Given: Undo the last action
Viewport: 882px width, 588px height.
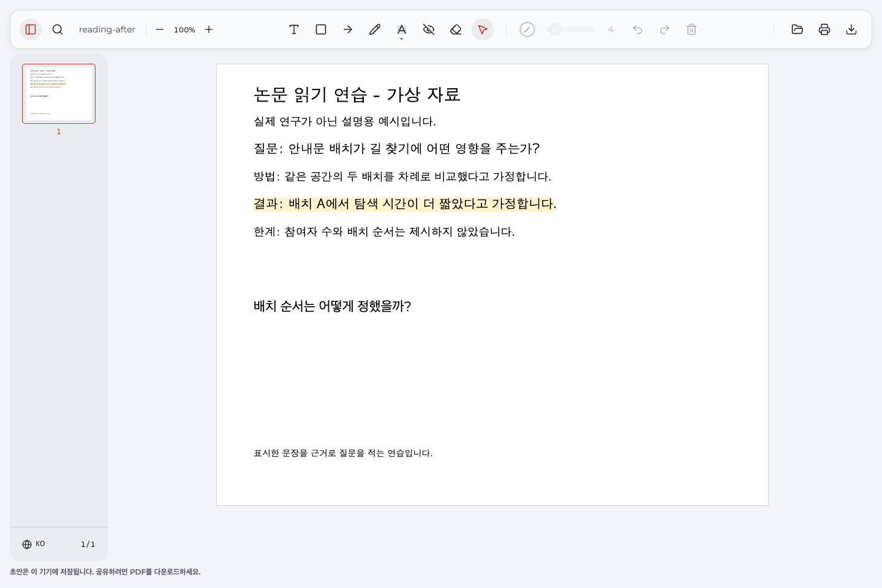Looking at the screenshot, I should (x=638, y=29).
